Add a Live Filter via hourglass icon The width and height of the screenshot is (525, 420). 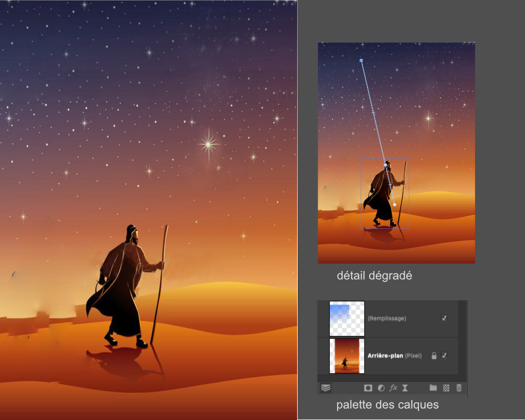coord(405,388)
